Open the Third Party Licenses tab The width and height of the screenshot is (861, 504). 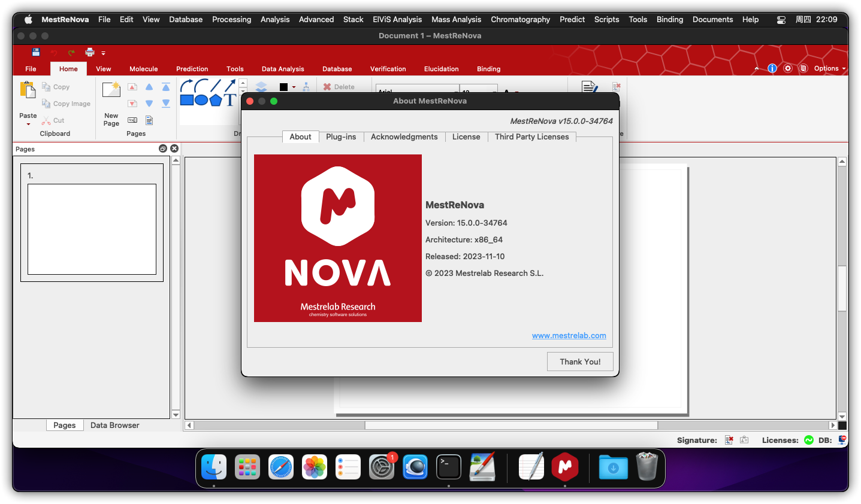pyautogui.click(x=531, y=136)
